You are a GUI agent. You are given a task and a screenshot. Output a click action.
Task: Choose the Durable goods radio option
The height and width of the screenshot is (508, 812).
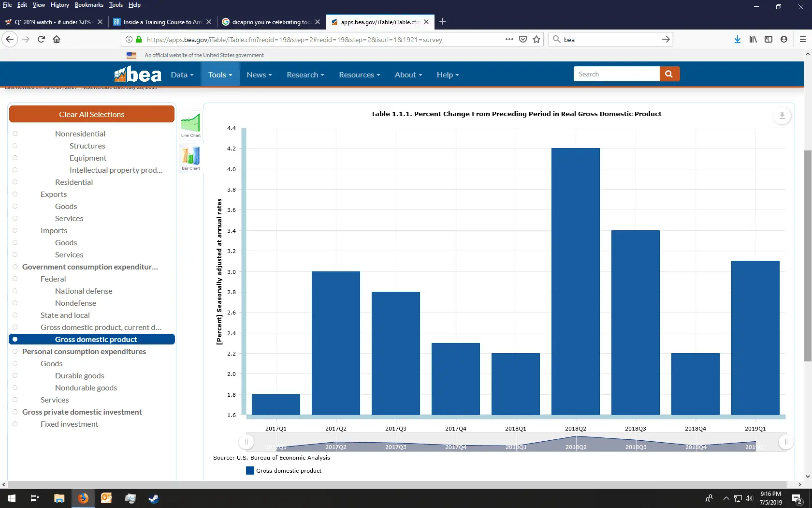coord(15,375)
